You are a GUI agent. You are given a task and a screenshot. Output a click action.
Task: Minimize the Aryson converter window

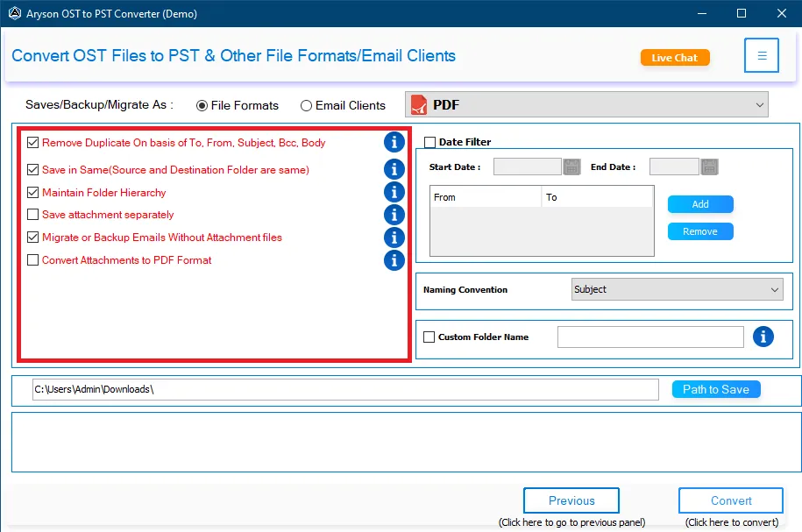coord(702,13)
